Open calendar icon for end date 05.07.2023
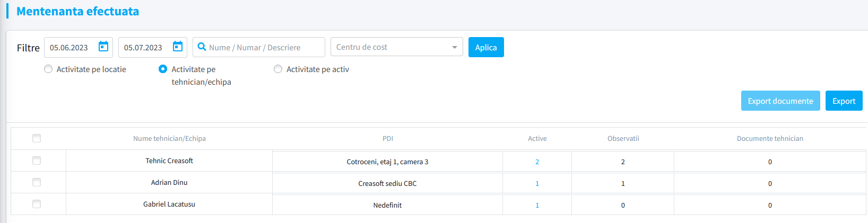Viewport: 868px width, 223px height. [x=178, y=47]
